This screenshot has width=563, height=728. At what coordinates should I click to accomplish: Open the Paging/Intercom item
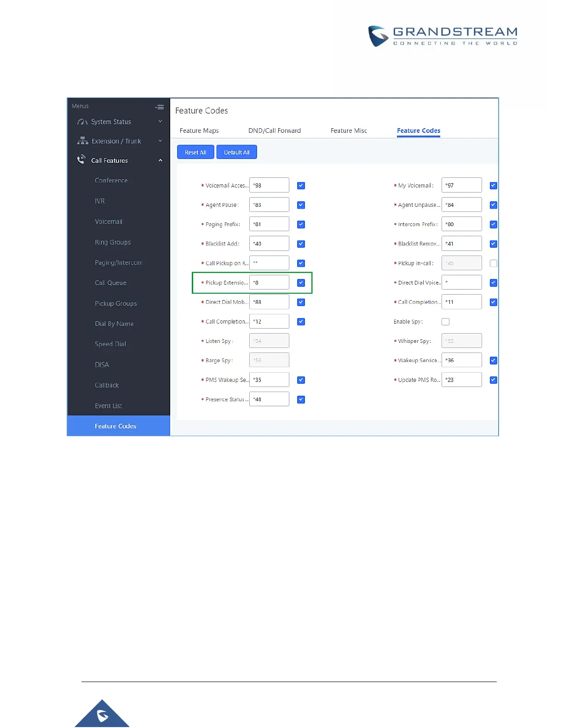tap(119, 262)
